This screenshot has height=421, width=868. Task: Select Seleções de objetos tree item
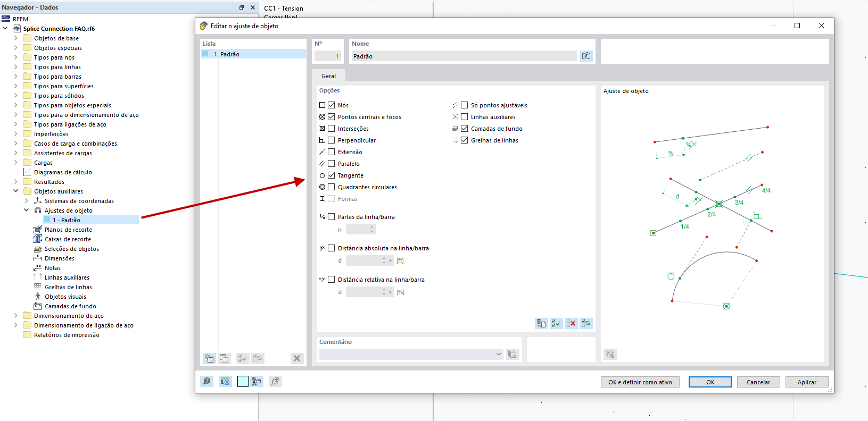[x=71, y=249]
